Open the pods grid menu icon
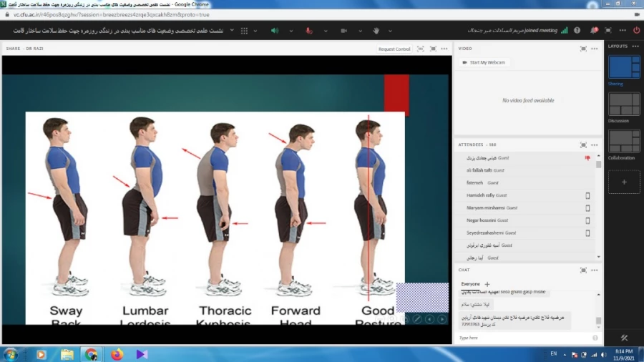644x362 pixels. click(x=244, y=31)
